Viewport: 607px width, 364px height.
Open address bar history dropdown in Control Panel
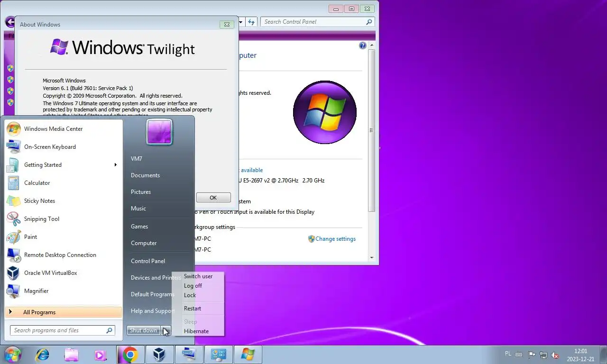[241, 22]
